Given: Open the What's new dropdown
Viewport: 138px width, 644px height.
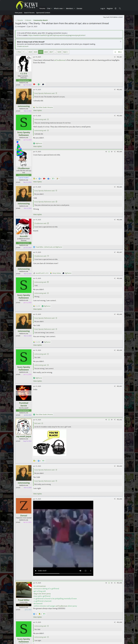Looking at the screenshot, I should click(59, 8).
